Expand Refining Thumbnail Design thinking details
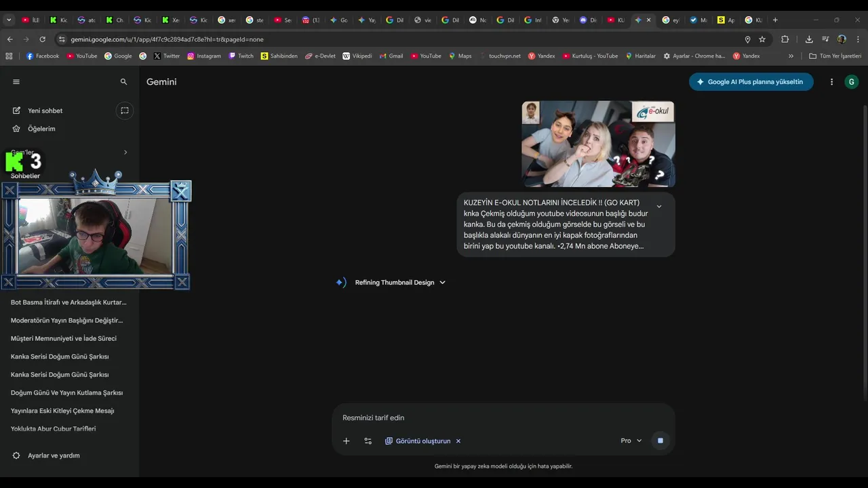Viewport: 868px width, 488px height. tap(400, 283)
